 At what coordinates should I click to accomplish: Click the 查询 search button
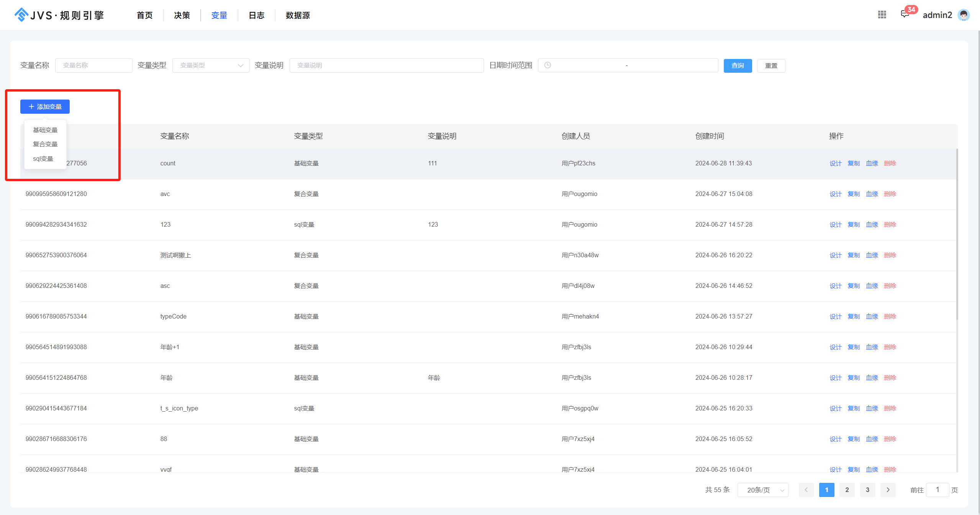click(738, 65)
